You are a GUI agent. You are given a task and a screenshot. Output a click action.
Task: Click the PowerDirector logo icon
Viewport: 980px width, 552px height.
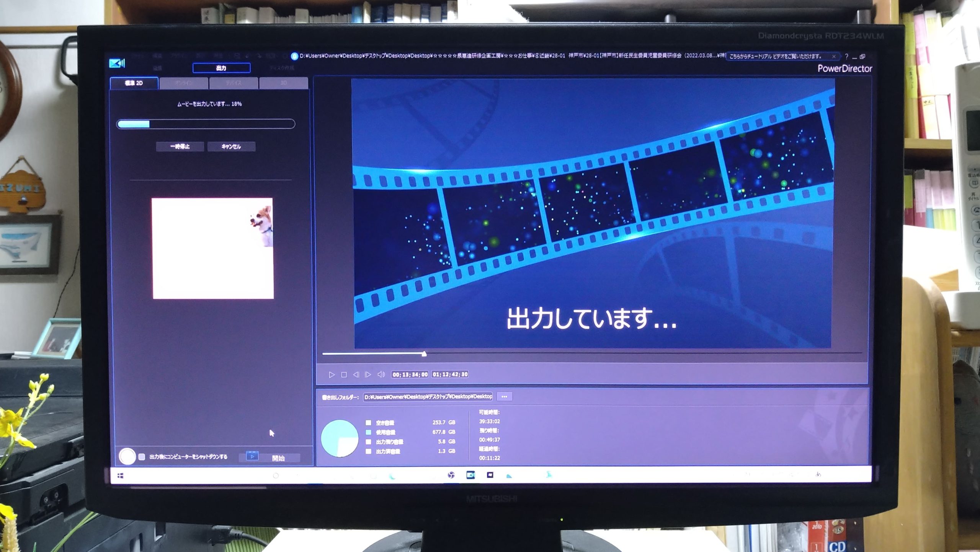coord(117,63)
